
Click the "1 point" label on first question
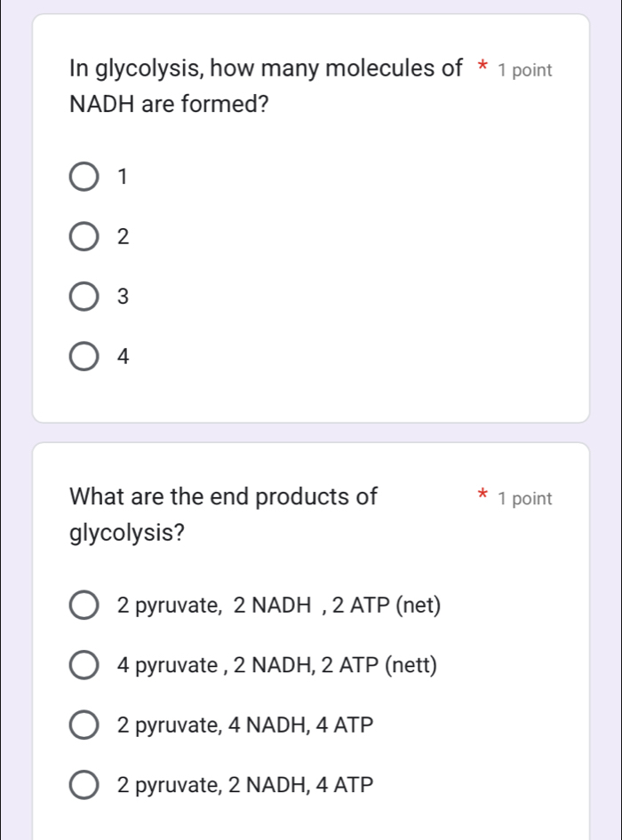(528, 69)
